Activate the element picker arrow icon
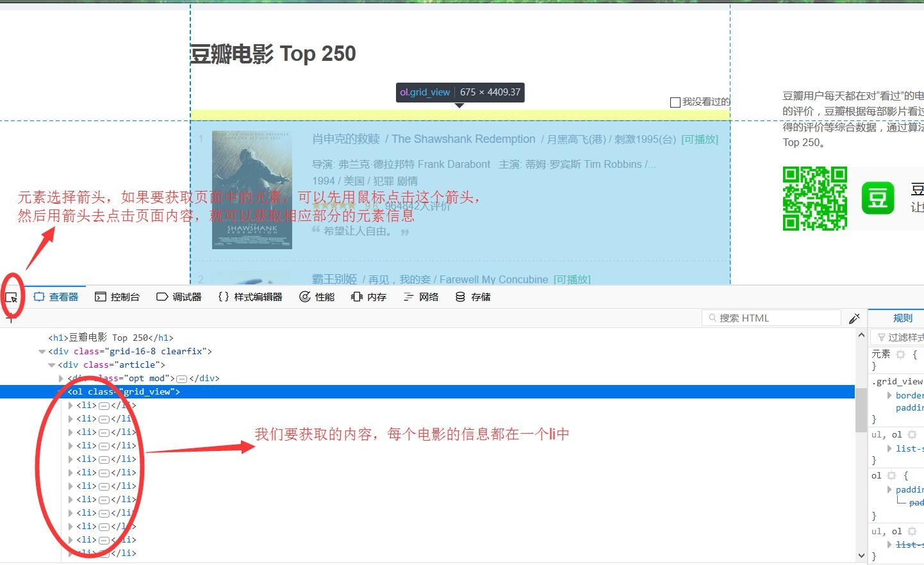The width and height of the screenshot is (924, 565). [x=11, y=297]
